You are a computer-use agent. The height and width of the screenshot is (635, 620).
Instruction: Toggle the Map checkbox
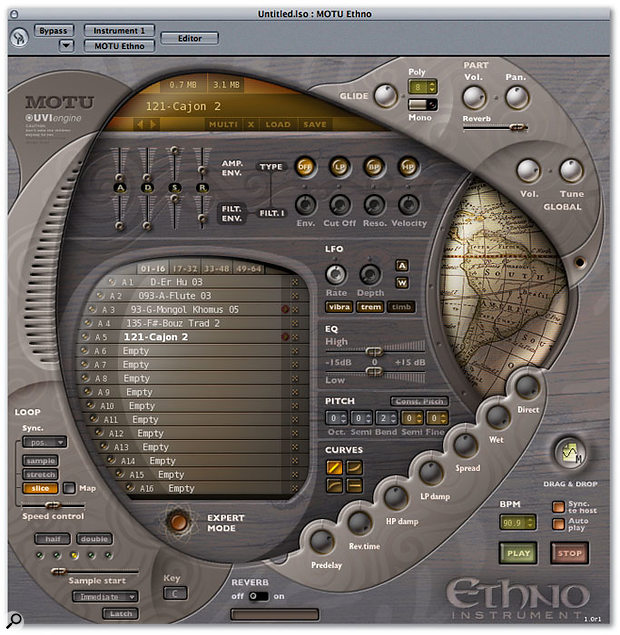pyautogui.click(x=69, y=488)
